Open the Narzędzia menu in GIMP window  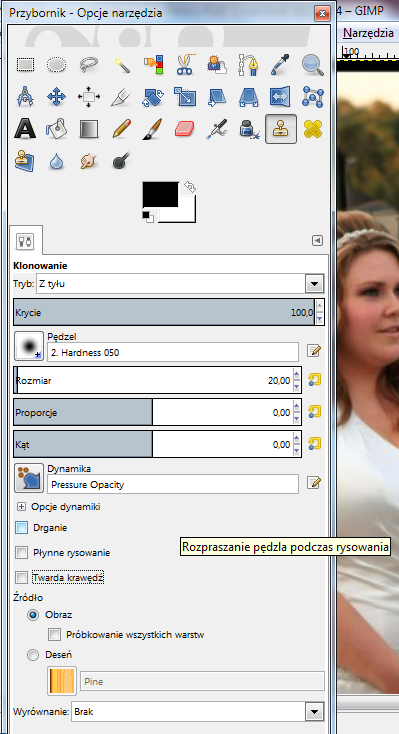pyautogui.click(x=368, y=33)
